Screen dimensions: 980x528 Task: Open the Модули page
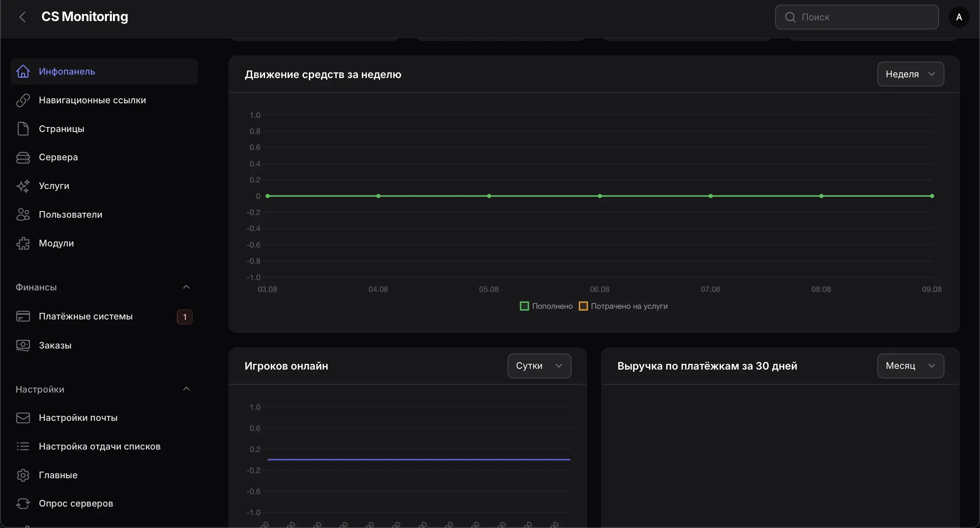tap(104, 243)
